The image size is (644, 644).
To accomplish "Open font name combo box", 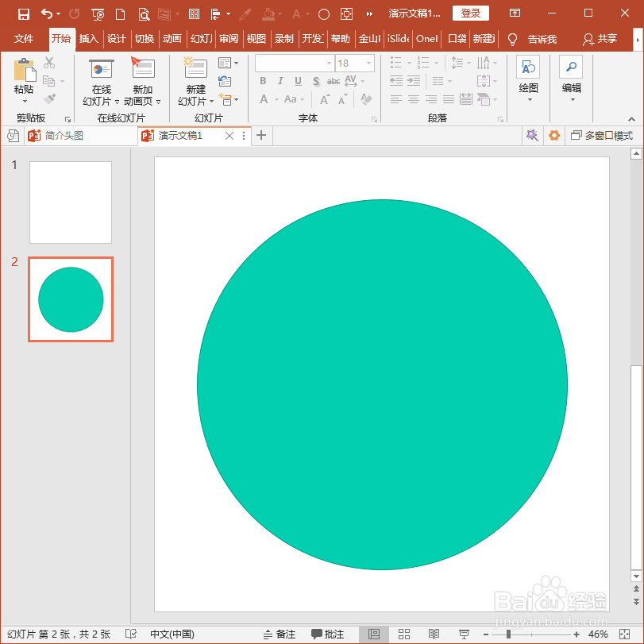I will click(x=295, y=63).
